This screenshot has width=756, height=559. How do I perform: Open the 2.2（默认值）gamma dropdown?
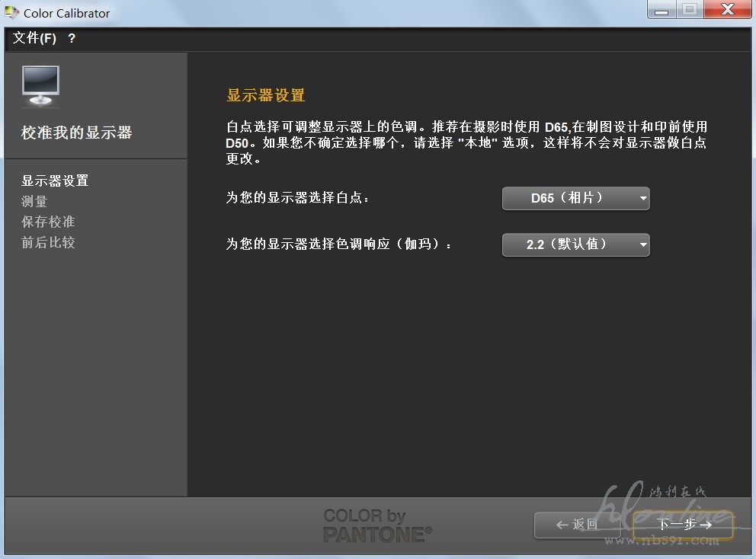pos(575,244)
